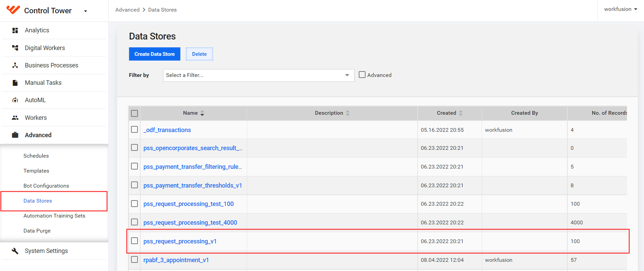Click the Created By column header

click(x=525, y=113)
